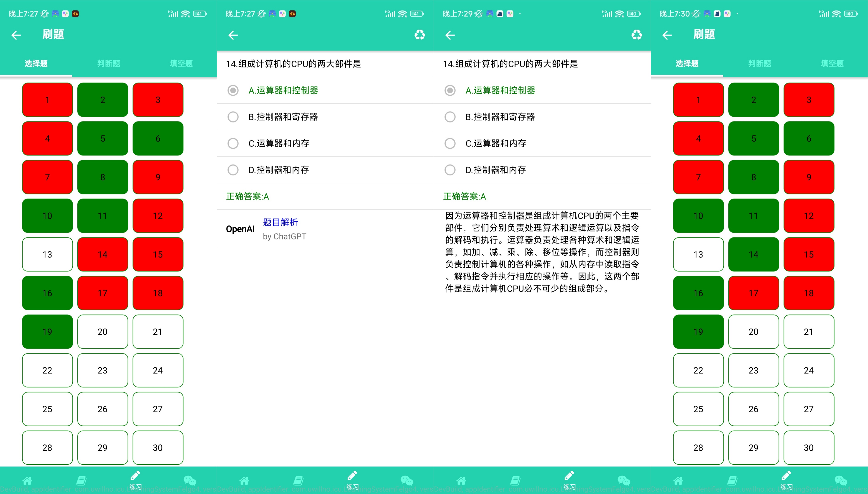Tap the book icon on the second screen's bottom bar
Image resolution: width=868 pixels, height=494 pixels.
[298, 481]
